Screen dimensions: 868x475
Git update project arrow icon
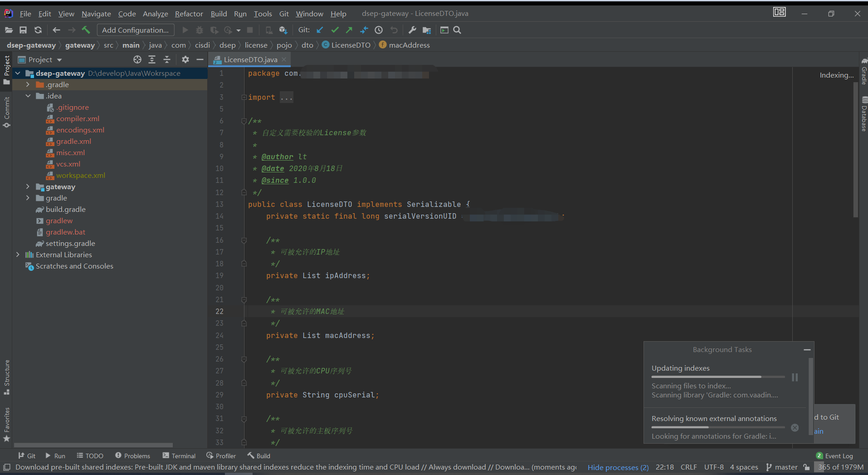(320, 30)
